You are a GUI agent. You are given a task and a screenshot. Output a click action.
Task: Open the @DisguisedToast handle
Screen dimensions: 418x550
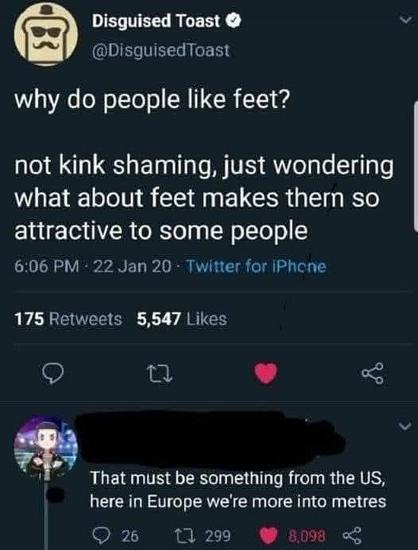pos(161,50)
